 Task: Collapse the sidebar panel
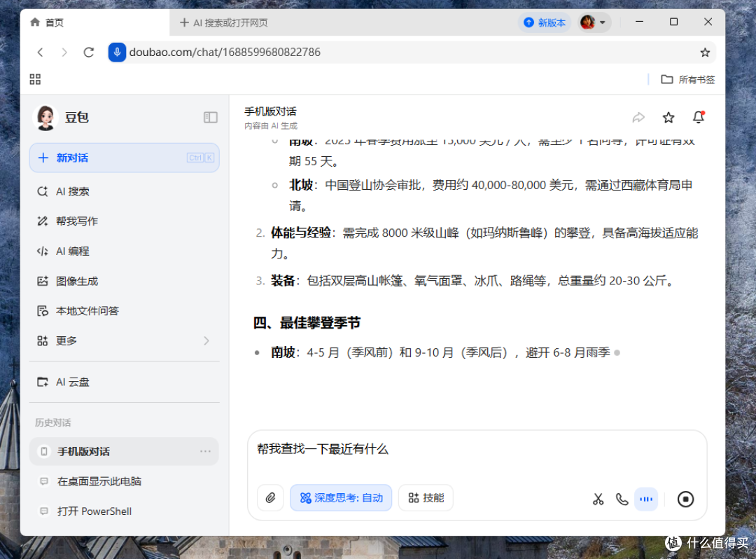point(210,117)
